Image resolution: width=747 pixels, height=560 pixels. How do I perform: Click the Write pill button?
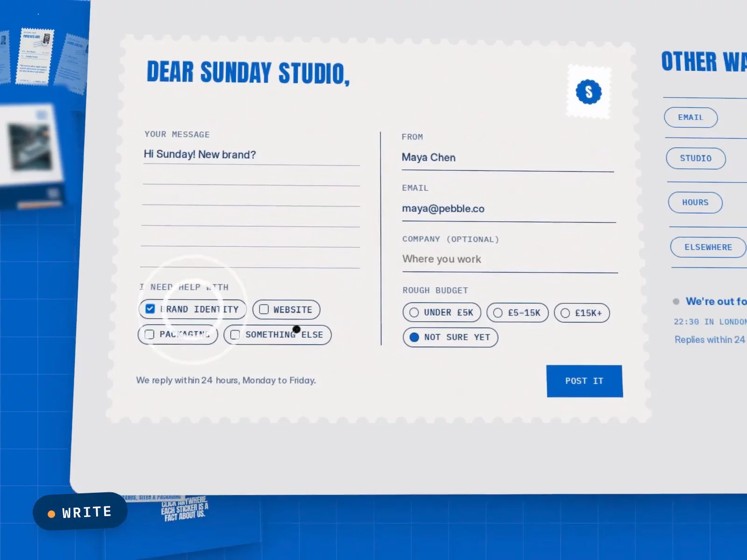[80, 511]
